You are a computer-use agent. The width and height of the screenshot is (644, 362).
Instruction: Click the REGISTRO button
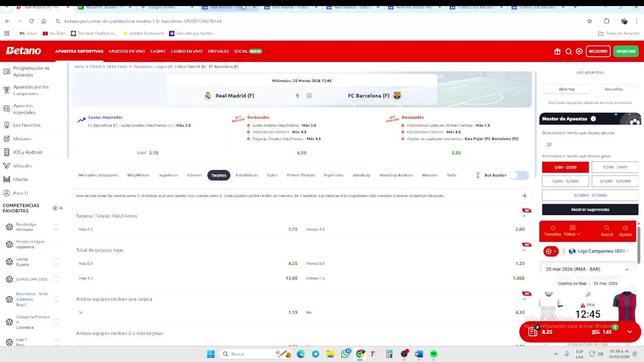point(598,51)
